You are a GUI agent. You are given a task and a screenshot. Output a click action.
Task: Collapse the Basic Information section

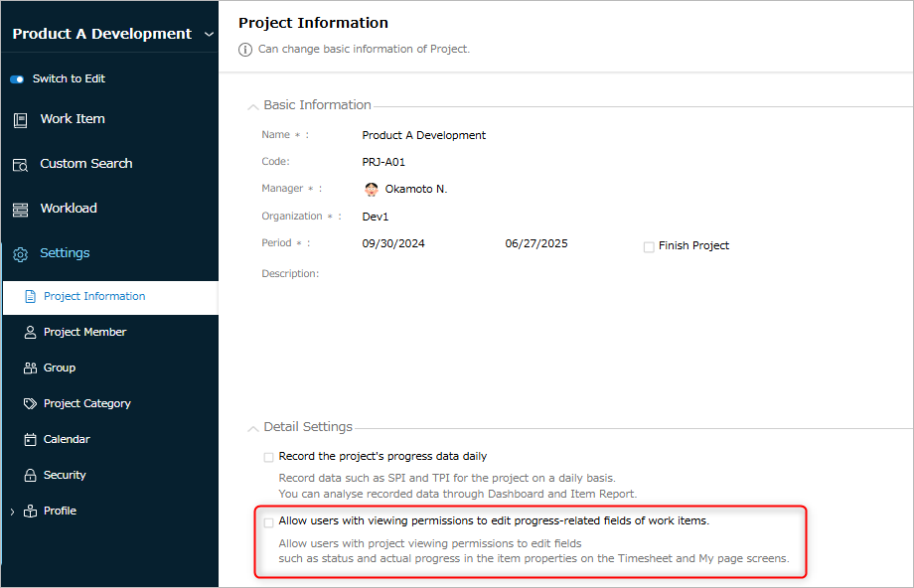pos(253,106)
